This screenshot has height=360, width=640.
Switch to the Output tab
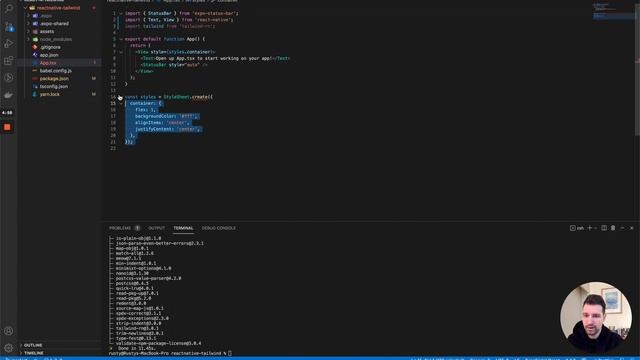(157, 228)
